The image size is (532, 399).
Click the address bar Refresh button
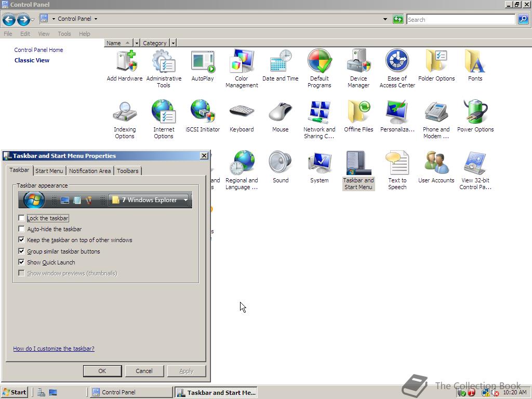(x=397, y=19)
